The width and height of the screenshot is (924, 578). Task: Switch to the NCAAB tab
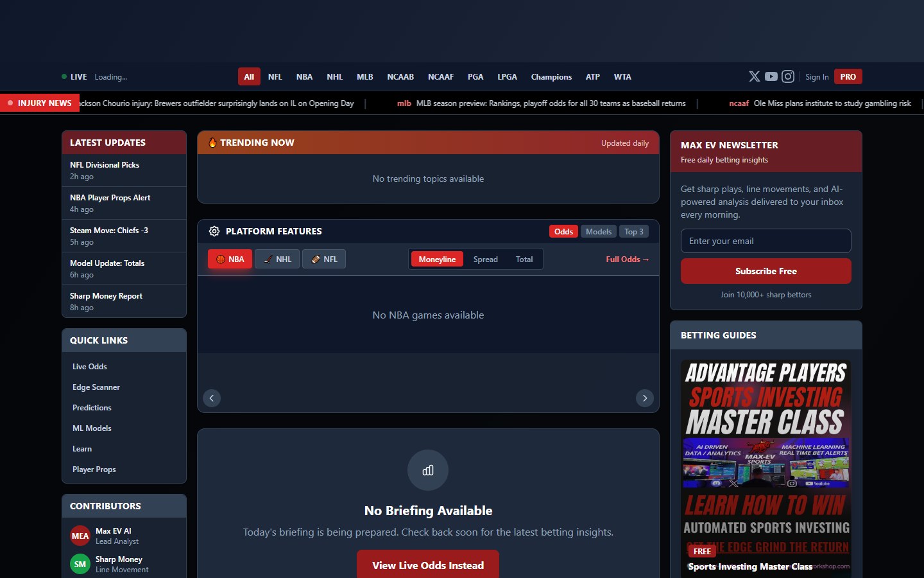coord(400,76)
